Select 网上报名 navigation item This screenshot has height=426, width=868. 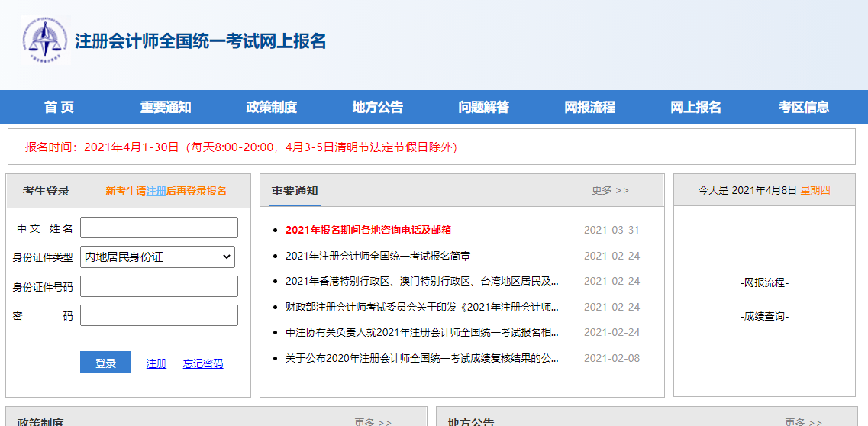click(x=695, y=108)
